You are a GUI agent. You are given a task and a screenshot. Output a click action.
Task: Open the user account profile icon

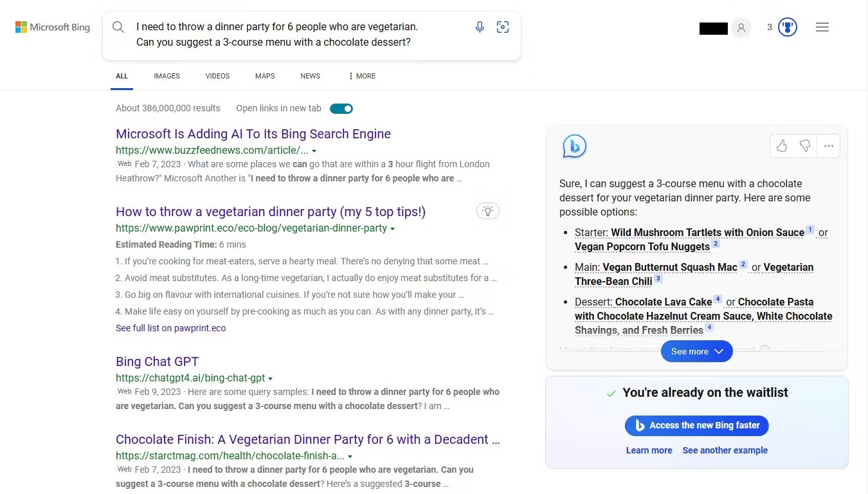click(741, 28)
